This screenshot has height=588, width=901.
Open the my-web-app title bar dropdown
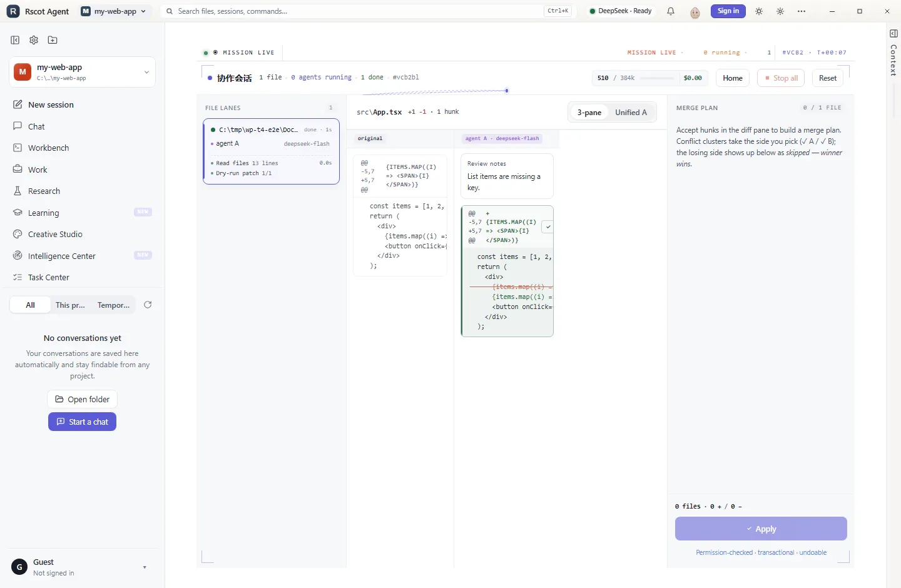pos(116,11)
